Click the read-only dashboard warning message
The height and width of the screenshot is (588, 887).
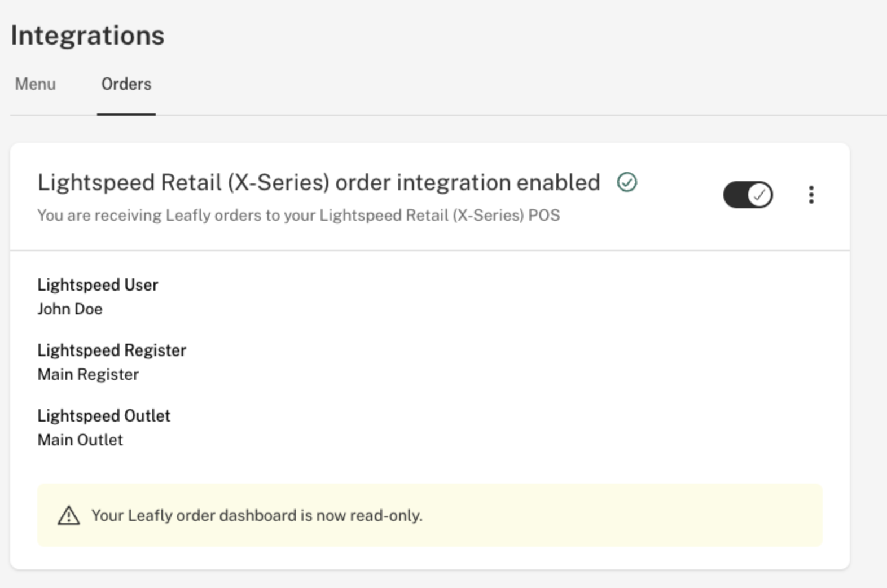257,515
